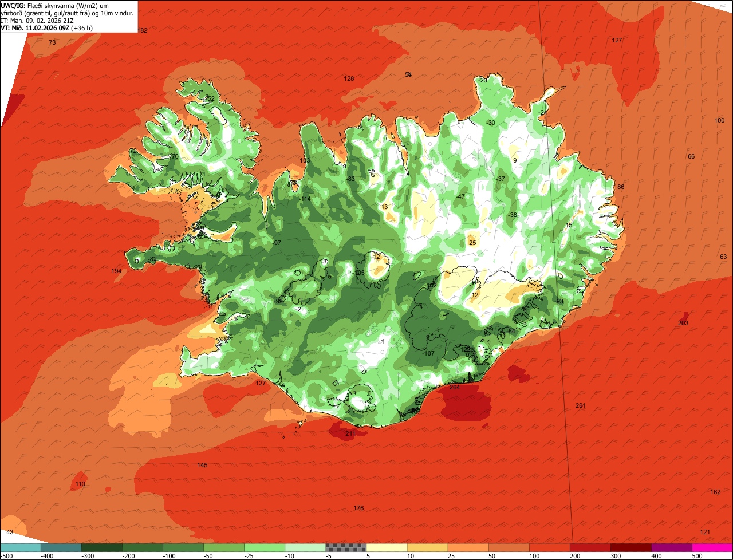The image size is (733, 560).
Task: Click the map value 194 west of Snæfellsnes
Action: coord(116,271)
